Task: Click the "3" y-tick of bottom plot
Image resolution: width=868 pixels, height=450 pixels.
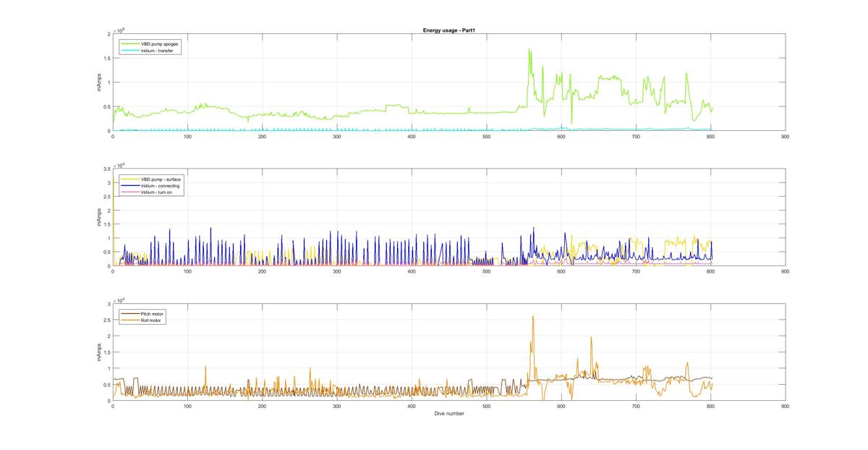Action: [x=109, y=304]
